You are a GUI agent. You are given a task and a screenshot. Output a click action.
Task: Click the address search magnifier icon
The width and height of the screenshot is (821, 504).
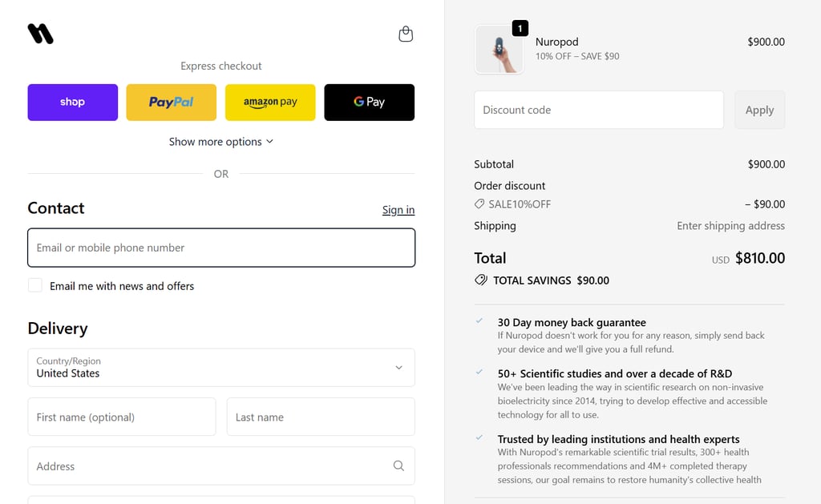(x=398, y=466)
